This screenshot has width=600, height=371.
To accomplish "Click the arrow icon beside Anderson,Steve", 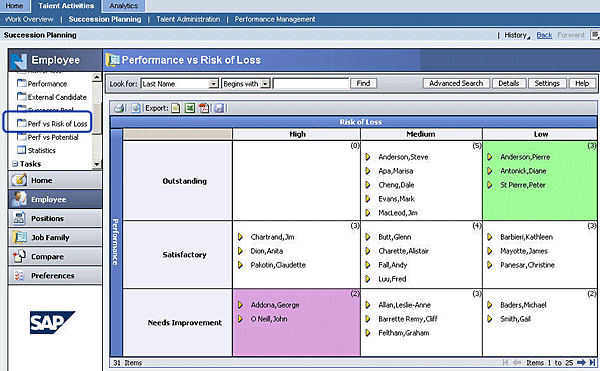I will click(x=368, y=157).
